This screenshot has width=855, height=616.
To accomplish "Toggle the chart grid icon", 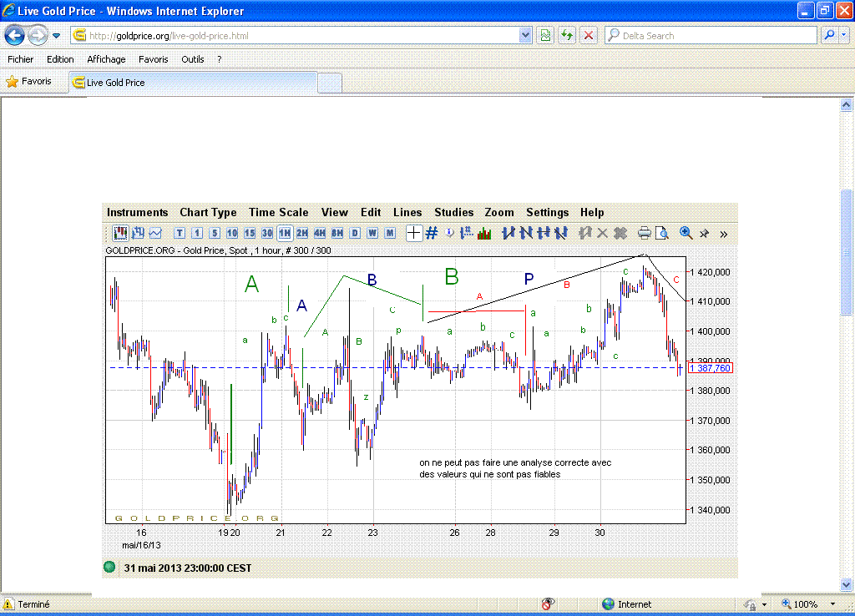I will point(432,234).
